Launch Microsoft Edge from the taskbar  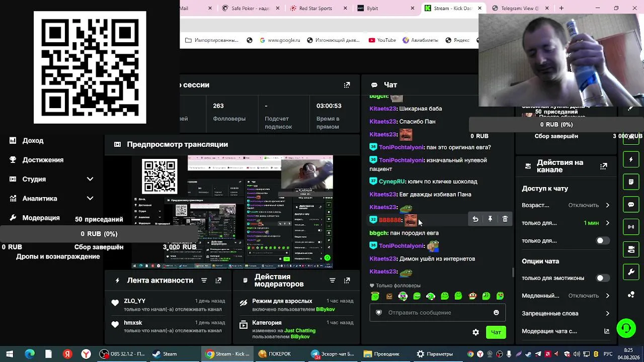pyautogui.click(x=29, y=354)
